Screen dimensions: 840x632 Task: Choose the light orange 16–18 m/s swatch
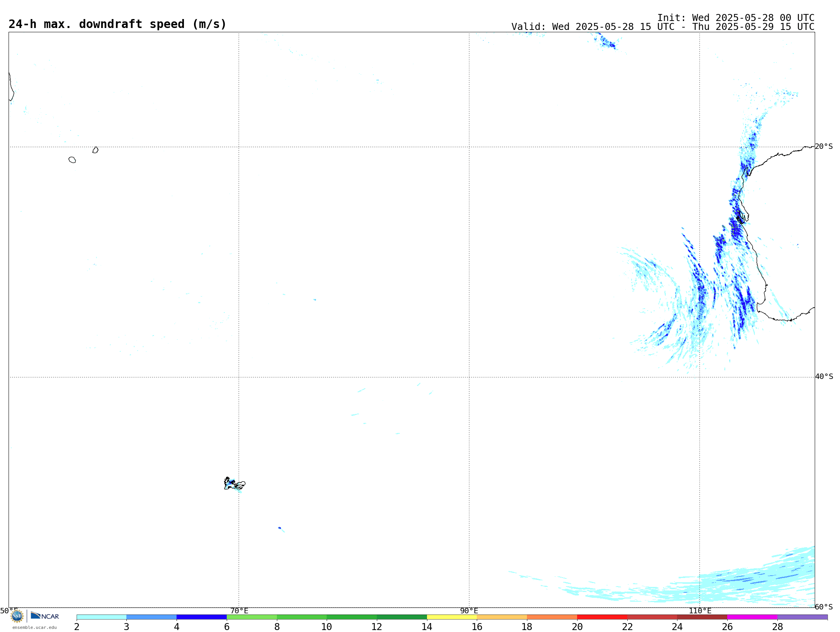[x=502, y=617]
